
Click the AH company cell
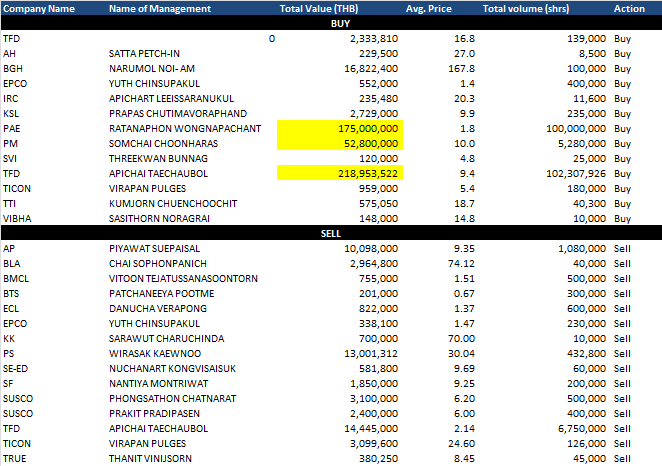tap(9, 54)
